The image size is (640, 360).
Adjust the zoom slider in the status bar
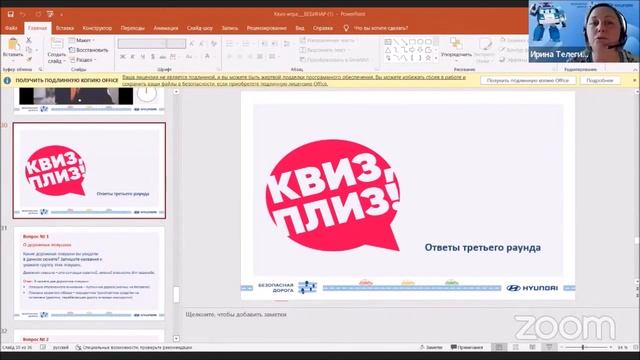point(584,347)
